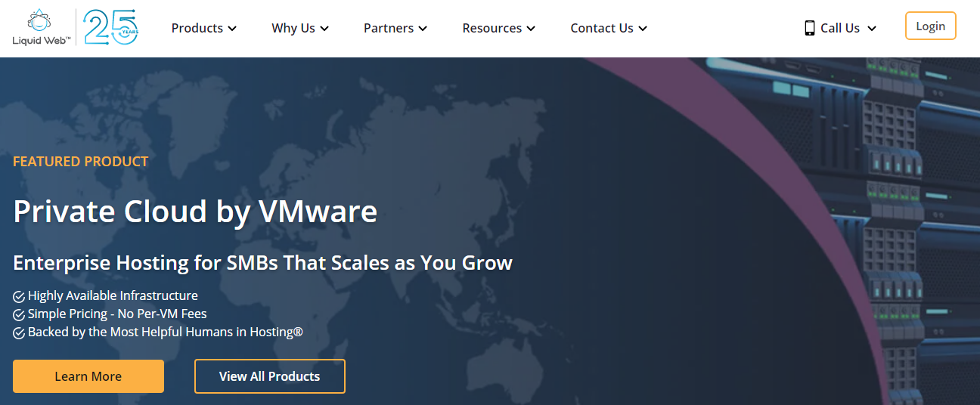Click the Highly Available Infrastructure text
This screenshot has width=980, height=405.
(x=113, y=296)
